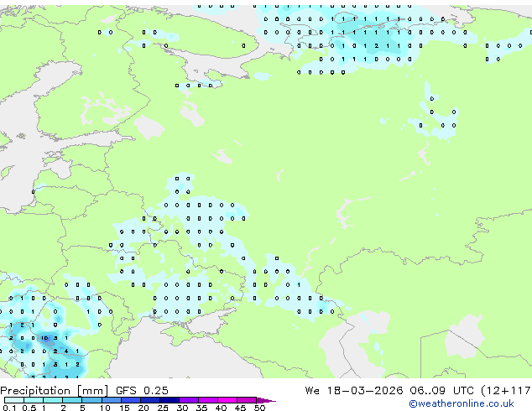Select the 20–25 mm legend swatch

click(149, 400)
